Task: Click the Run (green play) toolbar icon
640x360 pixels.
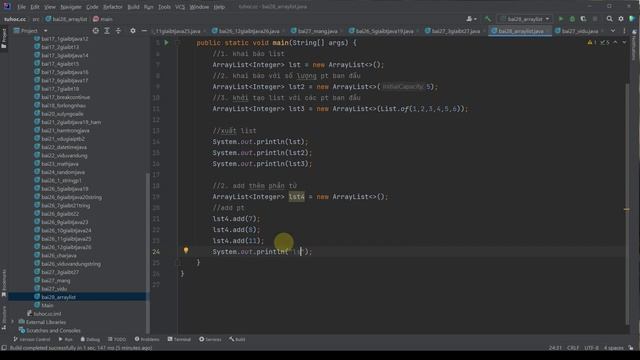Action: click(560, 19)
